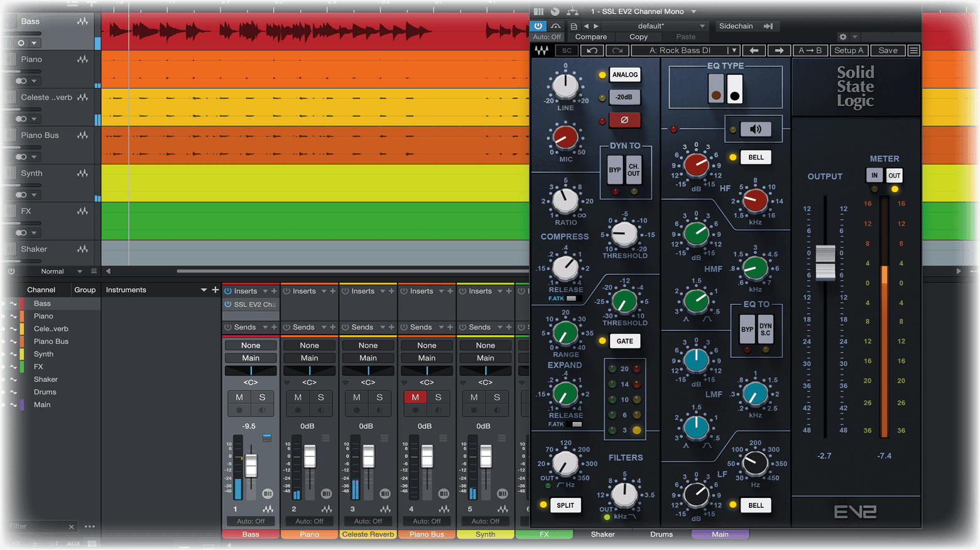Add a send on channel 2
The width and height of the screenshot is (980, 550).
[333, 327]
